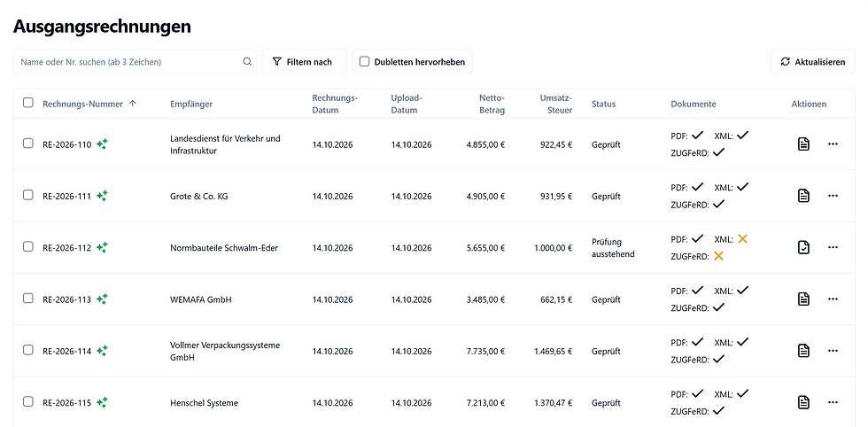
Task: Click the Dokumente column header
Action: (693, 104)
